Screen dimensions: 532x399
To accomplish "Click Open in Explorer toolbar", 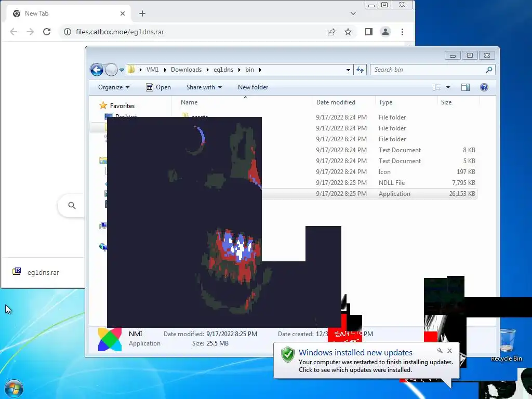I will pyautogui.click(x=158, y=87).
